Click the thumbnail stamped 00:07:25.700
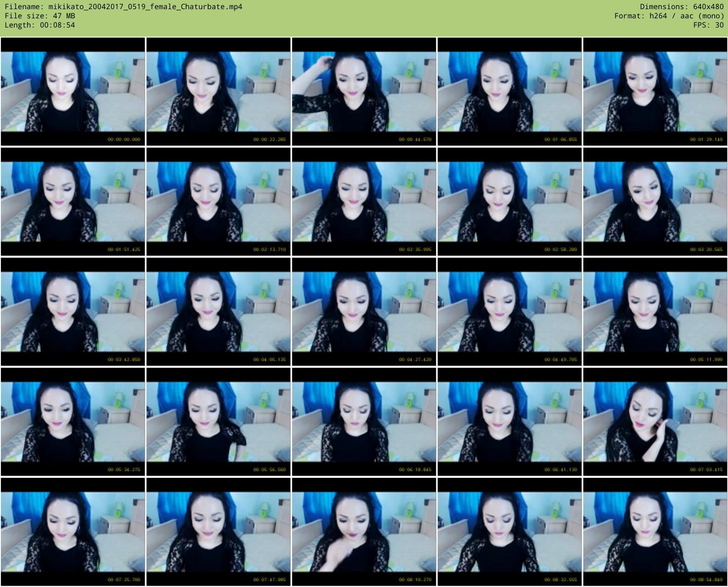The width and height of the screenshot is (728, 587). pyautogui.click(x=73, y=532)
